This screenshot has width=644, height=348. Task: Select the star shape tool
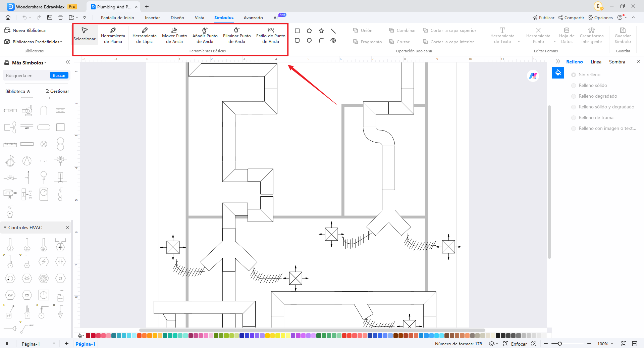click(321, 31)
